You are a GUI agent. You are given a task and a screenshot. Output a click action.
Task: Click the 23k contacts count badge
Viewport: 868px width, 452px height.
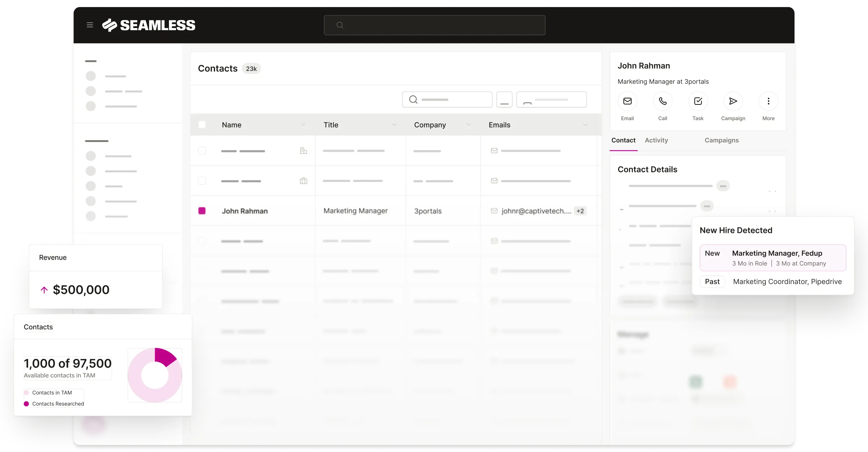(x=251, y=68)
